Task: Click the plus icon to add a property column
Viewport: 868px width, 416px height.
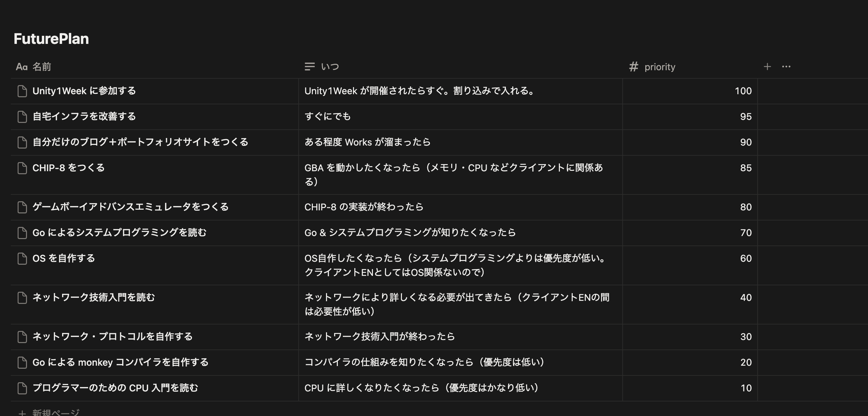Action: tap(767, 67)
